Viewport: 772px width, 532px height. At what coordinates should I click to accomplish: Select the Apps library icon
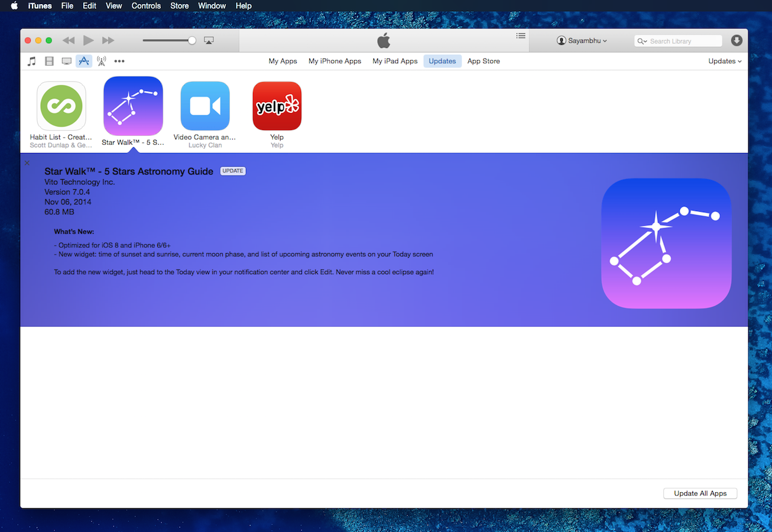(84, 61)
